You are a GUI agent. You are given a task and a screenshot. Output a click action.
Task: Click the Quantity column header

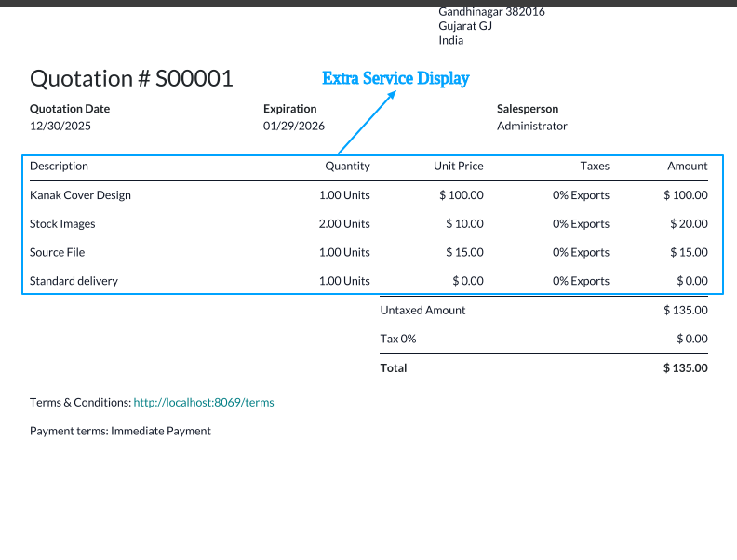(x=347, y=166)
